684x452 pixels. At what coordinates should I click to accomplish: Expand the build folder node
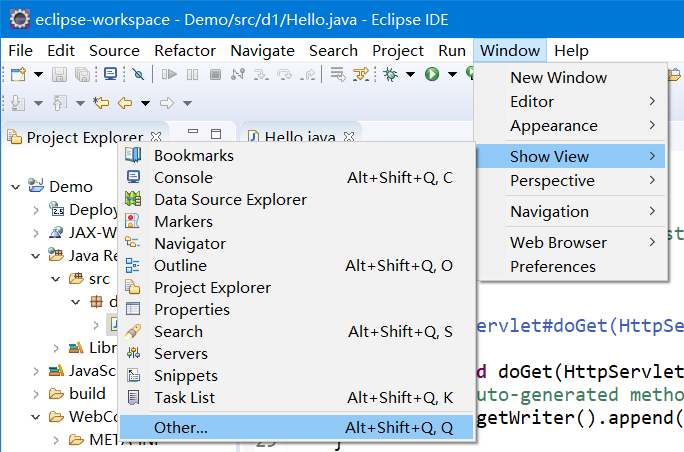coord(36,394)
